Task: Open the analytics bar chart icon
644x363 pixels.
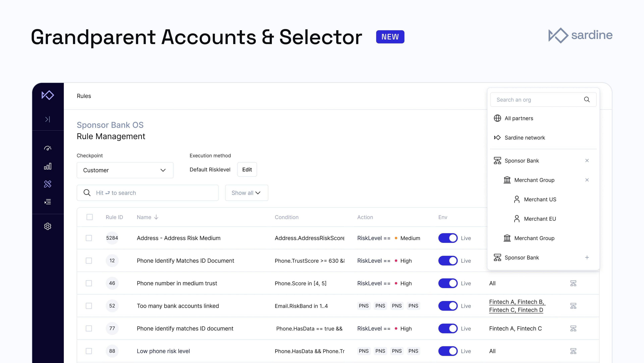Action: pos(47,166)
